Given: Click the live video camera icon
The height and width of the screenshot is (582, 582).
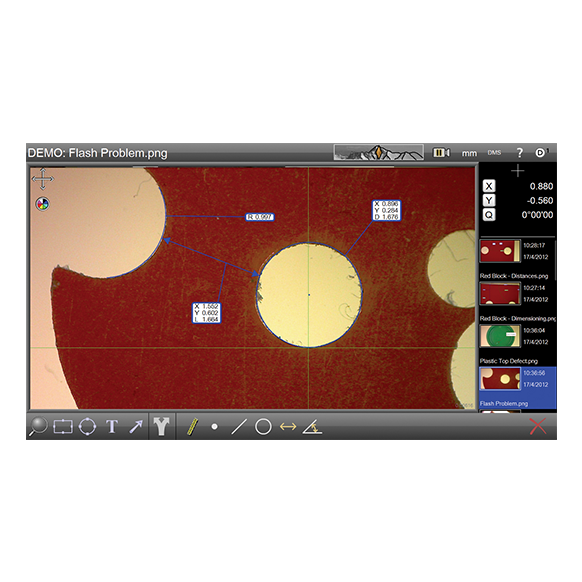Looking at the screenshot, I should [441, 153].
